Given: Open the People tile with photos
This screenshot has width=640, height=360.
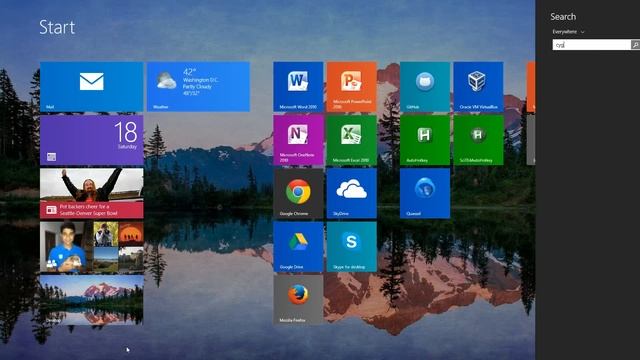Looking at the screenshot, I should pos(91,247).
